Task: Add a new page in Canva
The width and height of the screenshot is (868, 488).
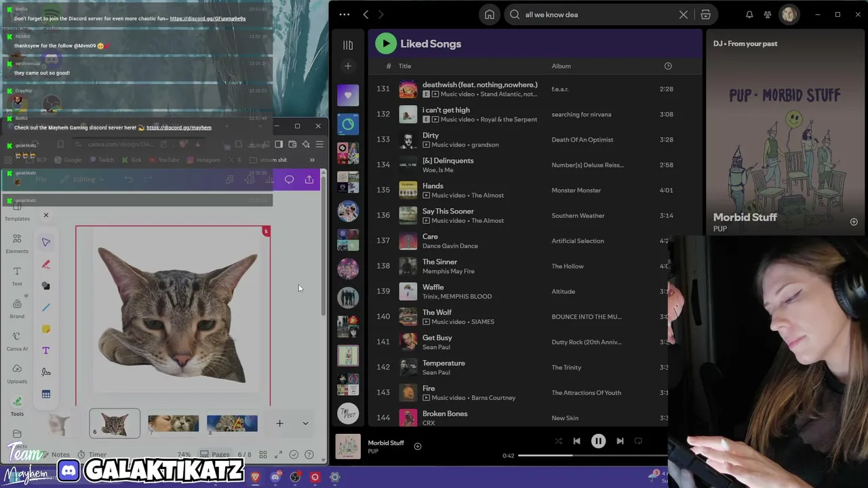Action: 279,424
